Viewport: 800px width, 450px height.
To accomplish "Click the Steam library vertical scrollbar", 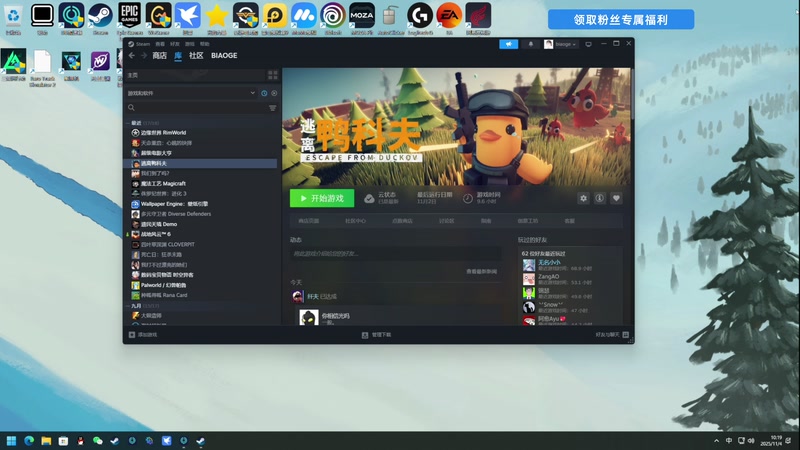I will pos(633,92).
